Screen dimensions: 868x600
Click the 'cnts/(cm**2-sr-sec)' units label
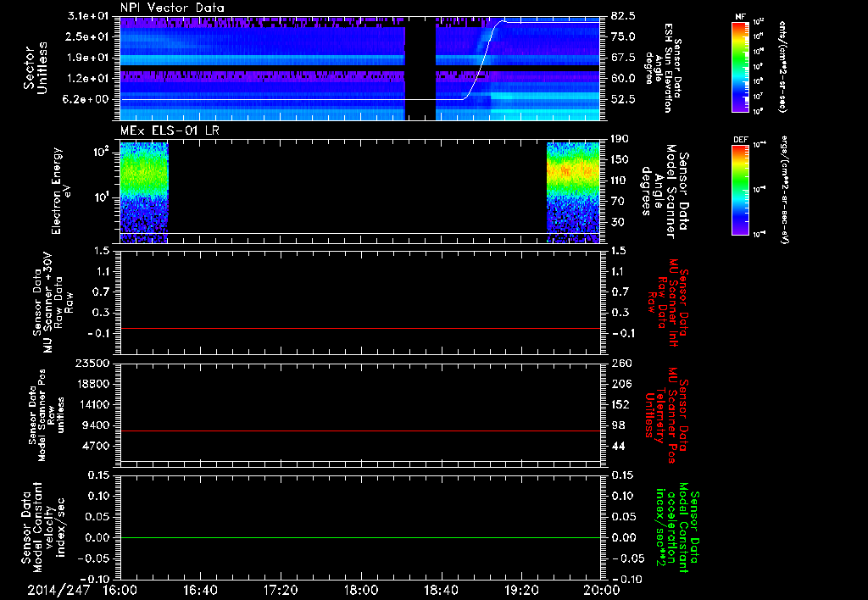[782, 67]
